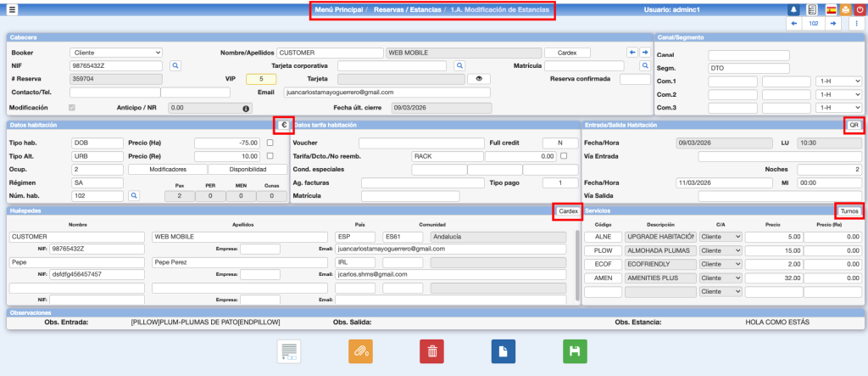
Task: Click the search icon next to NIF
Action: tap(175, 65)
